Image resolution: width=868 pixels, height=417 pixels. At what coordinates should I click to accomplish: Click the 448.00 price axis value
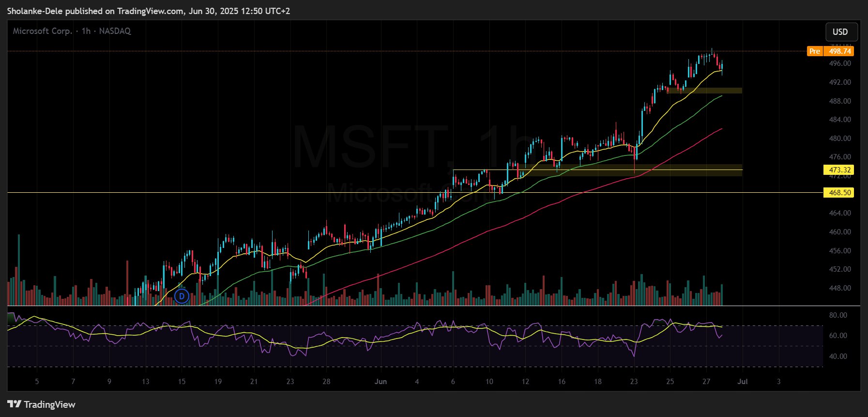click(840, 288)
